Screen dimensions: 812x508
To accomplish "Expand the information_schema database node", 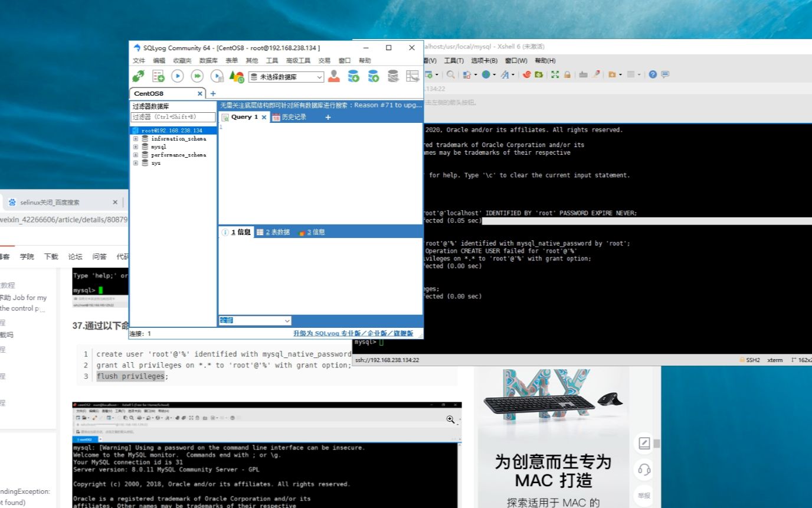I will (136, 139).
